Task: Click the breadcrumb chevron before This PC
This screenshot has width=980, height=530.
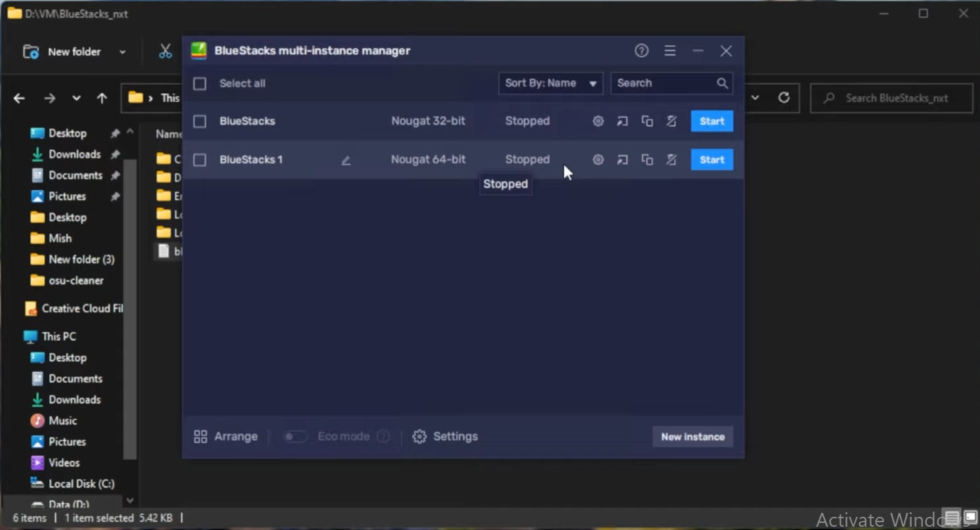Action: (151, 99)
